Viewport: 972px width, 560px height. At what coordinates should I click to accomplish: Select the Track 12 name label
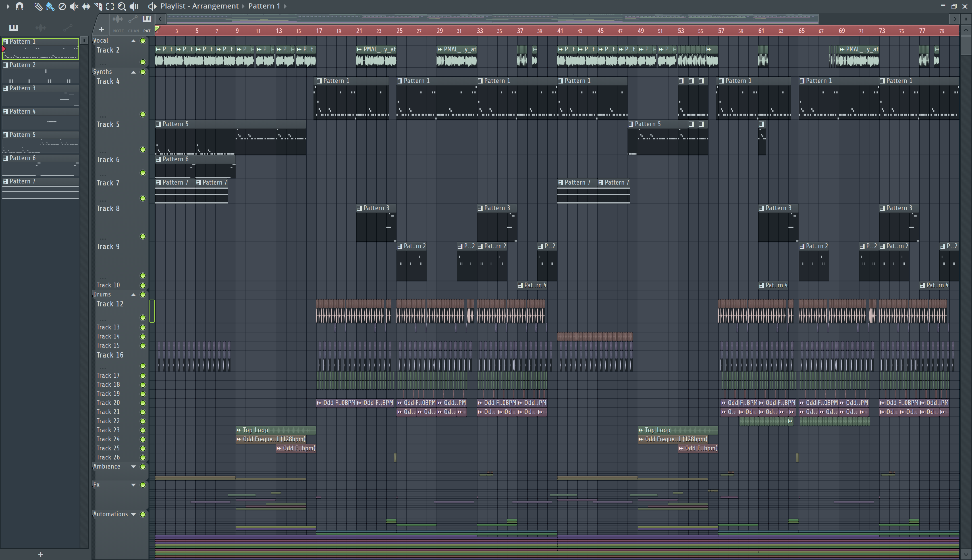110,304
